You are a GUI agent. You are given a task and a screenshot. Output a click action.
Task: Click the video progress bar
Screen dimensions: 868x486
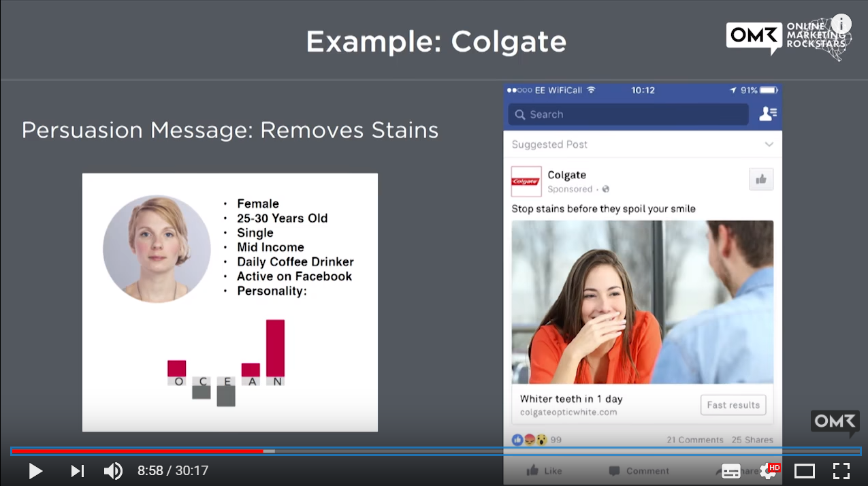[436, 451]
